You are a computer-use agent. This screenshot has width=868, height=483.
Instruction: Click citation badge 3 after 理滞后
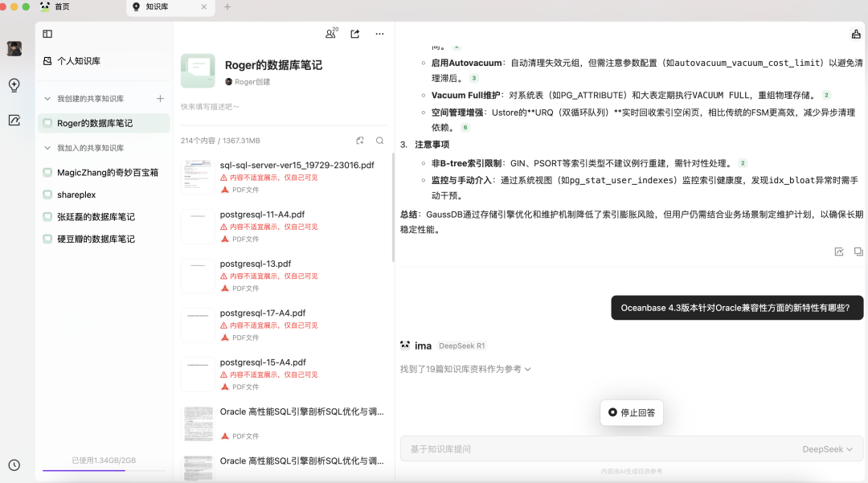tap(474, 78)
